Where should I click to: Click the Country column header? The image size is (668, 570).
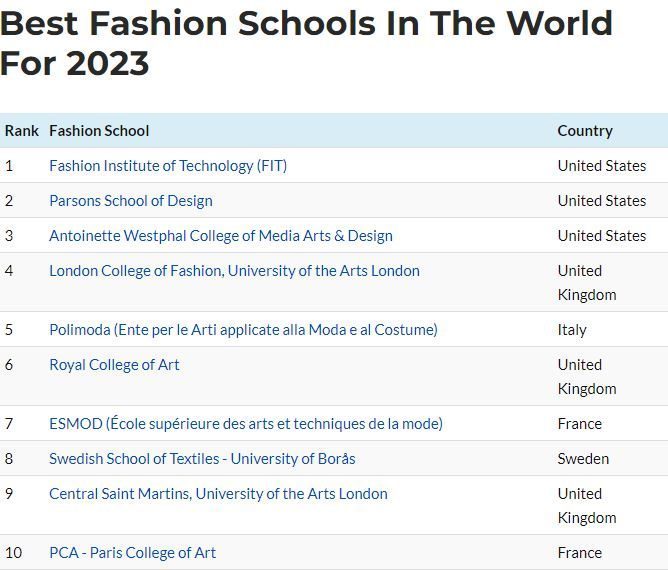click(x=585, y=131)
